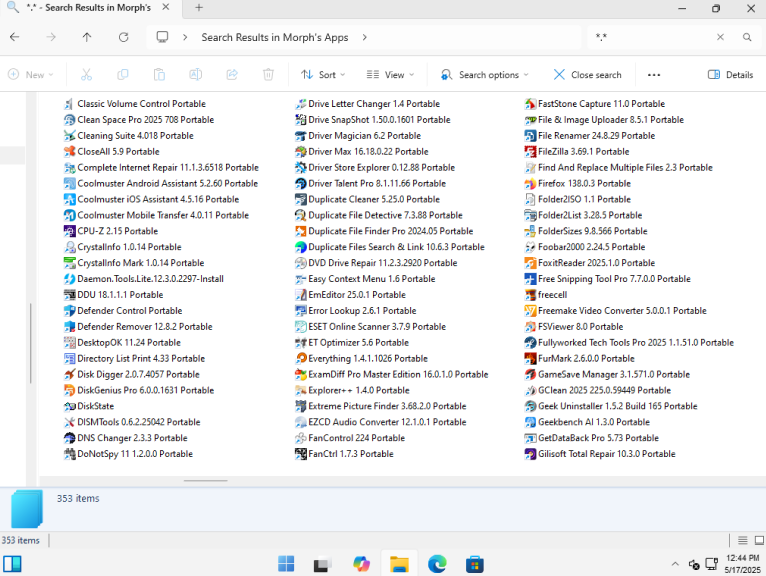The width and height of the screenshot is (766, 576).
Task: Select ExamDiff Pro Master Edition 16.0.1.0 Portable
Action: click(x=392, y=375)
